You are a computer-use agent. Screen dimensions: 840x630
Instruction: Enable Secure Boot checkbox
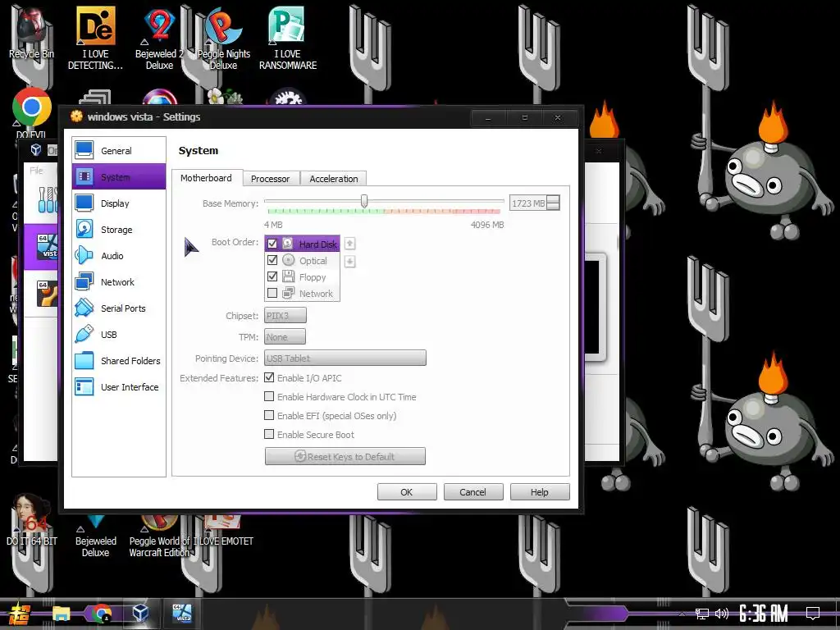[269, 434]
